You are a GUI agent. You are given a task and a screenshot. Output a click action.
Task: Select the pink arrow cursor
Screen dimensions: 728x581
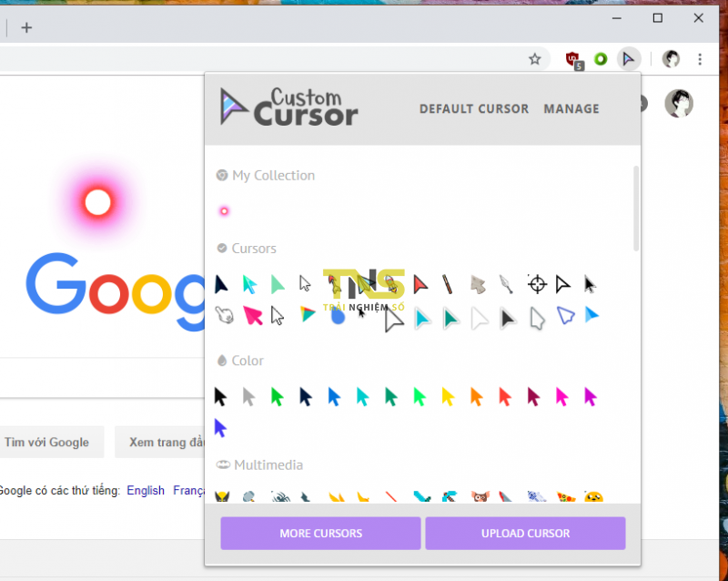point(251,314)
